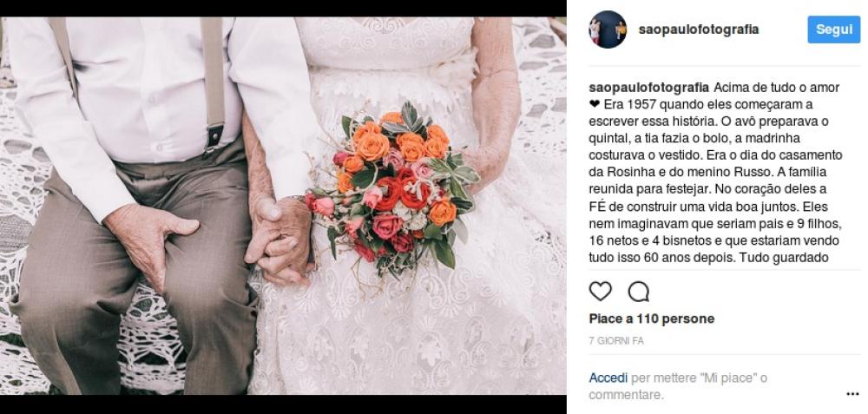Screen dimensions: 868x414
Task: Click the black bar above the photo
Action: (283, 9)
